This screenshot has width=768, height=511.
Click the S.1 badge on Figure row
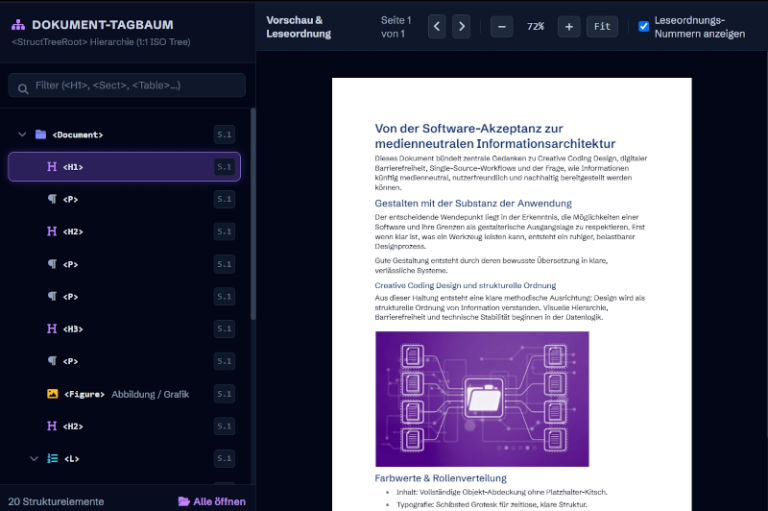224,394
